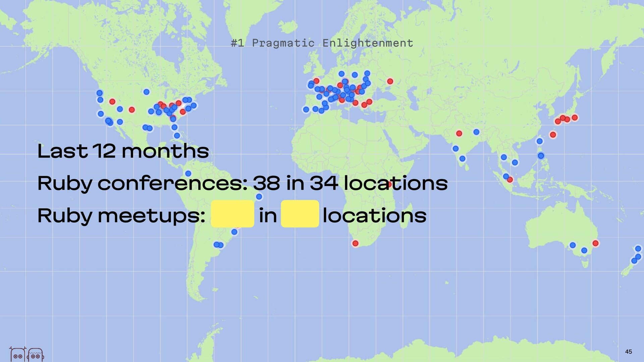Click the first yellow box after "Ruby meetups:"
The width and height of the screenshot is (644, 362).
coord(232,214)
